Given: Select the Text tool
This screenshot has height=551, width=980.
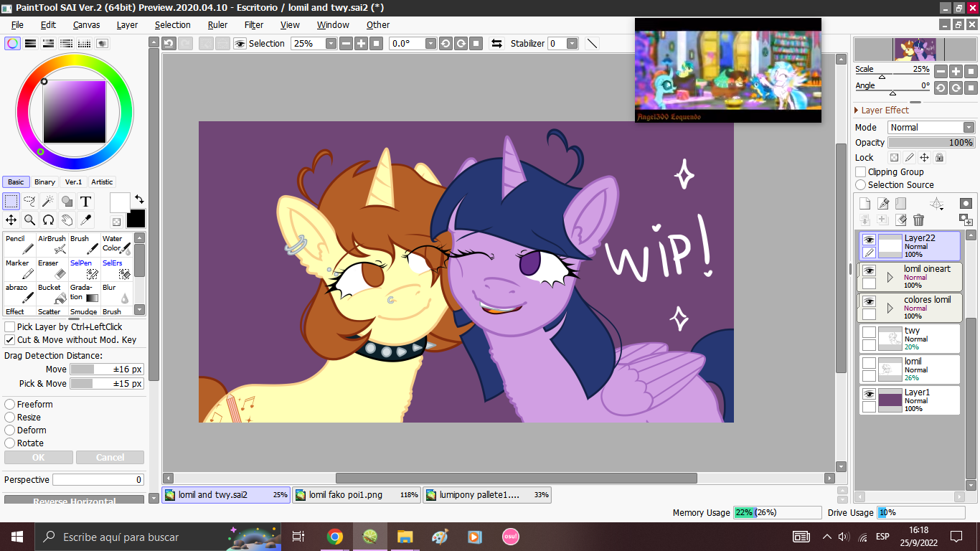Looking at the screenshot, I should click(85, 201).
